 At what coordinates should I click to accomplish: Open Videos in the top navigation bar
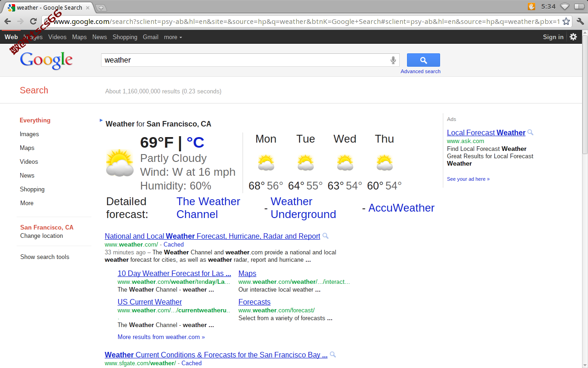point(57,37)
